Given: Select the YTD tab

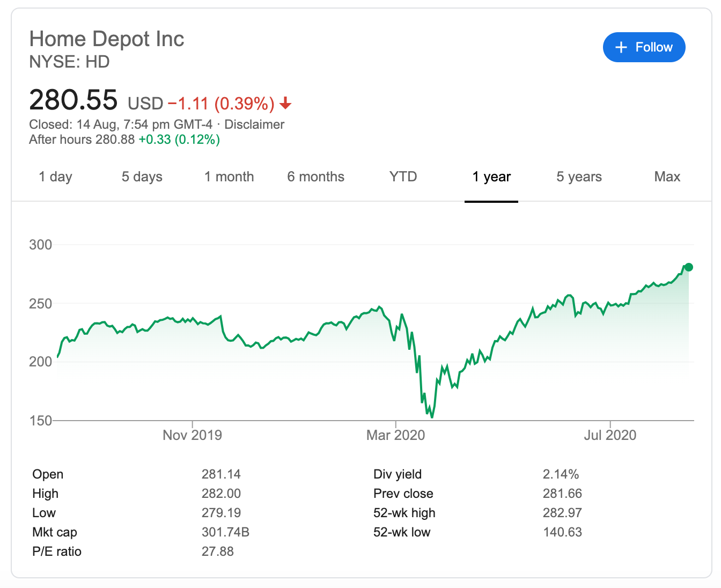Looking at the screenshot, I should point(403,177).
